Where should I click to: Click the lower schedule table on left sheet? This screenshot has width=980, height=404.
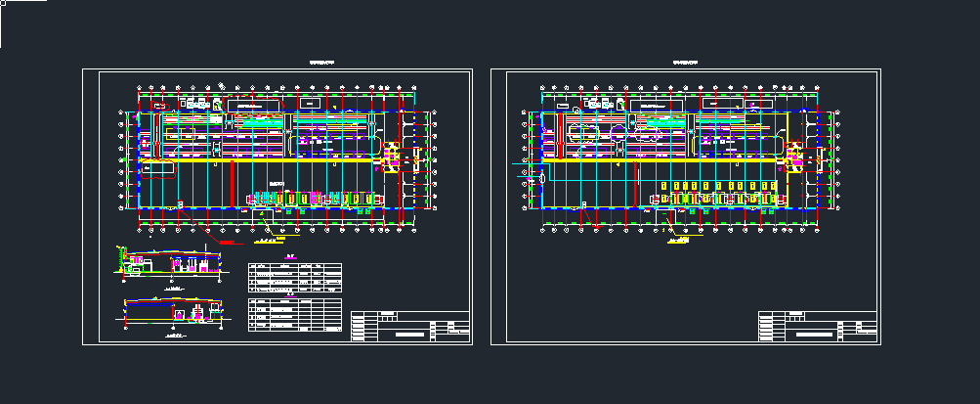pos(295,316)
